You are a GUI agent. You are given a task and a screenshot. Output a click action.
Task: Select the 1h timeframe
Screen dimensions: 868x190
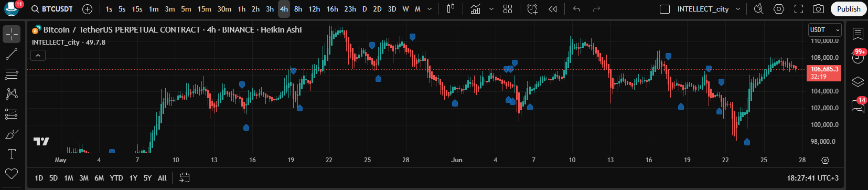coord(241,9)
